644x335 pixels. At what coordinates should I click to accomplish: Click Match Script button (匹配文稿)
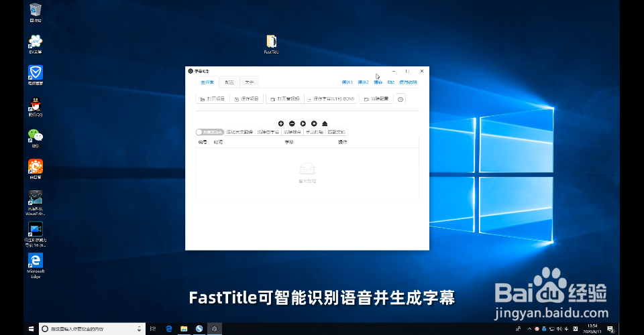click(x=336, y=132)
